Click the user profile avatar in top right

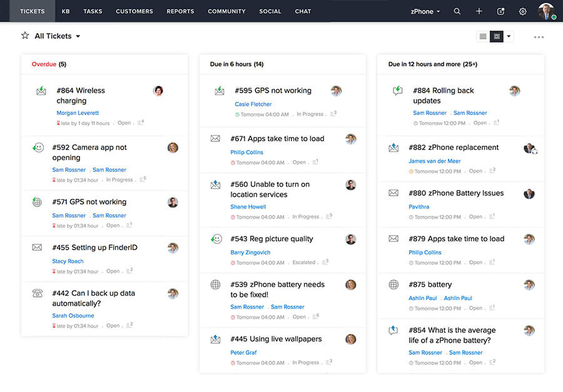click(x=546, y=11)
